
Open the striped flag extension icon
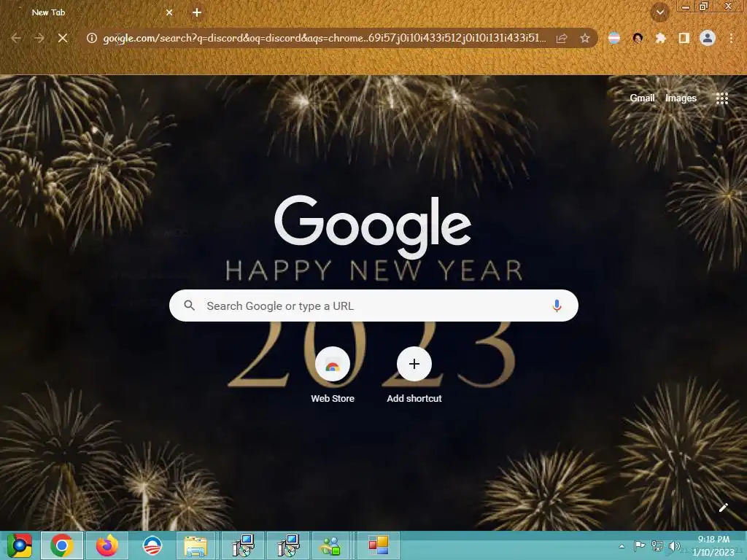coord(614,38)
